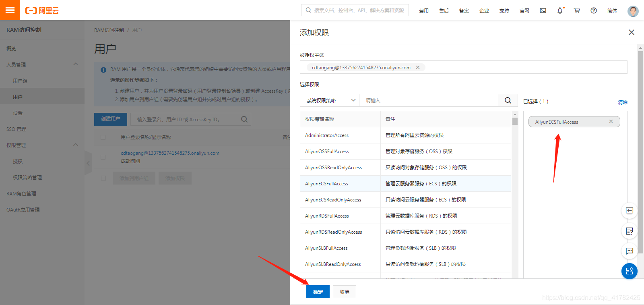Open the Fees menu in the top bar
Image resolution: width=644 pixels, height=305 pixels.
[x=423, y=11]
